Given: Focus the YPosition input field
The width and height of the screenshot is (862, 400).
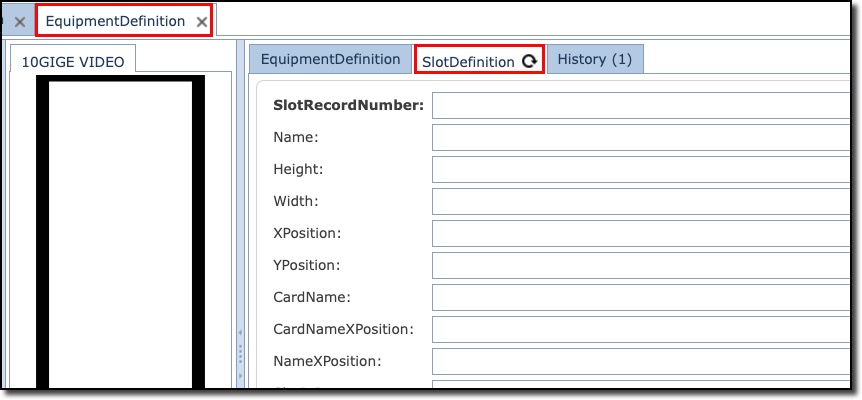Looking at the screenshot, I should click(x=640, y=265).
